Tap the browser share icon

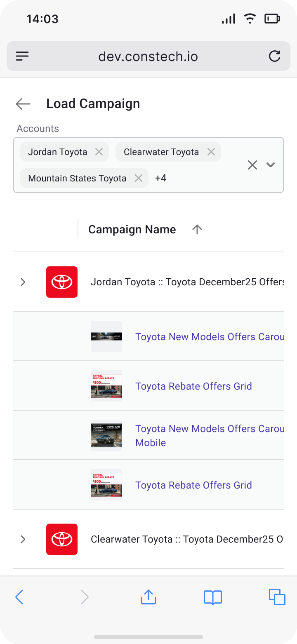[x=148, y=597]
